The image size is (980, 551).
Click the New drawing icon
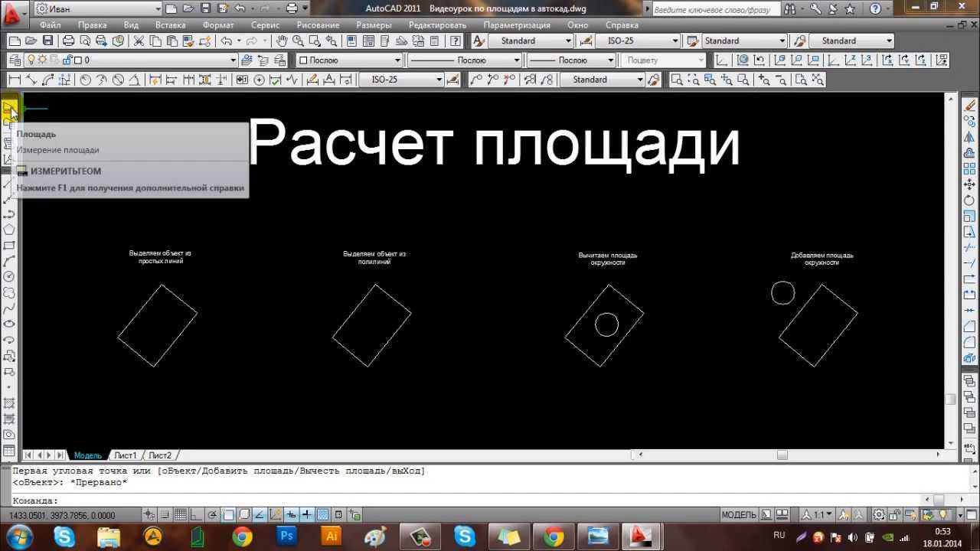coord(13,41)
